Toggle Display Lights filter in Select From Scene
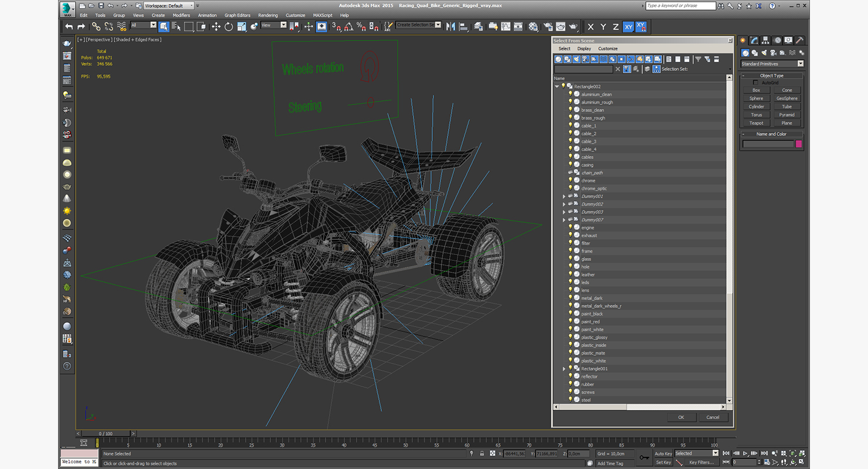The image size is (868, 469). point(576,59)
